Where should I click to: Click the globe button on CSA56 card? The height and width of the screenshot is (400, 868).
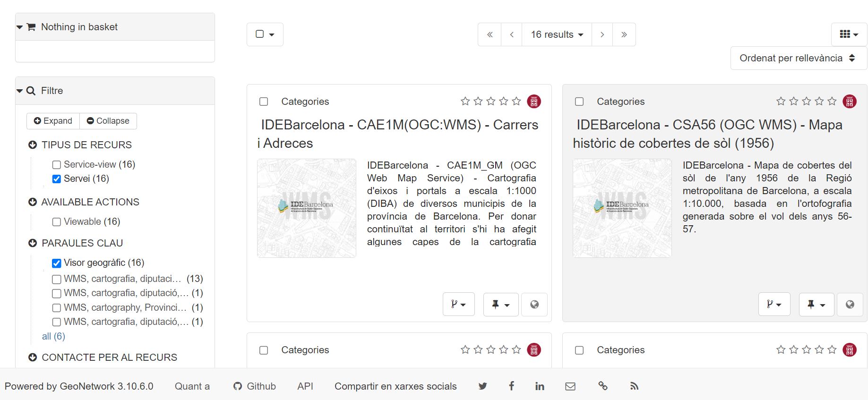(850, 305)
